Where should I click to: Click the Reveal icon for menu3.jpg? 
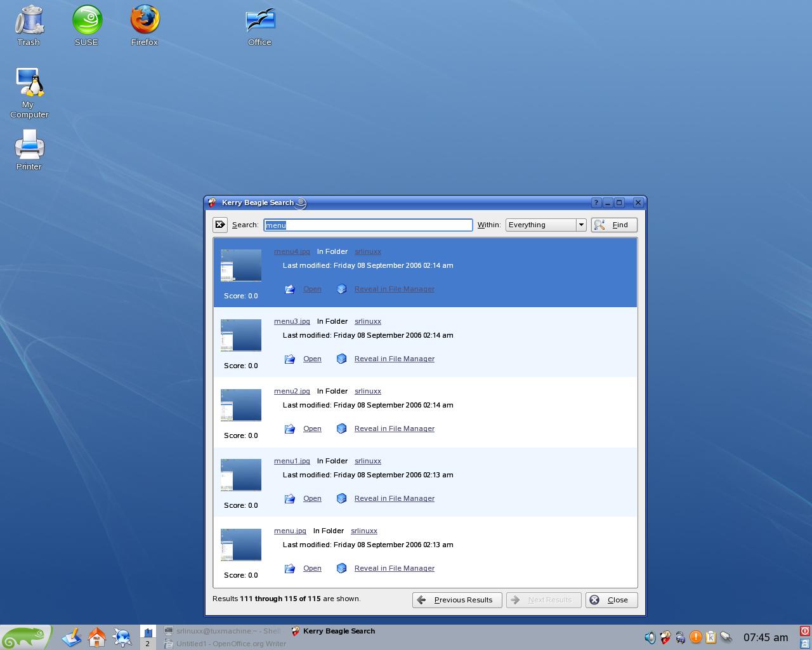click(341, 359)
